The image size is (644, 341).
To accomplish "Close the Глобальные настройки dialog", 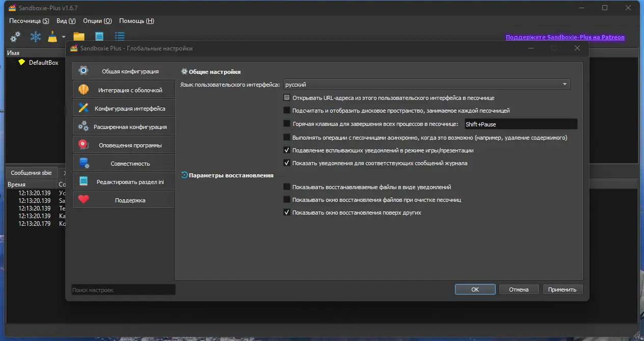I will tap(577, 48).
